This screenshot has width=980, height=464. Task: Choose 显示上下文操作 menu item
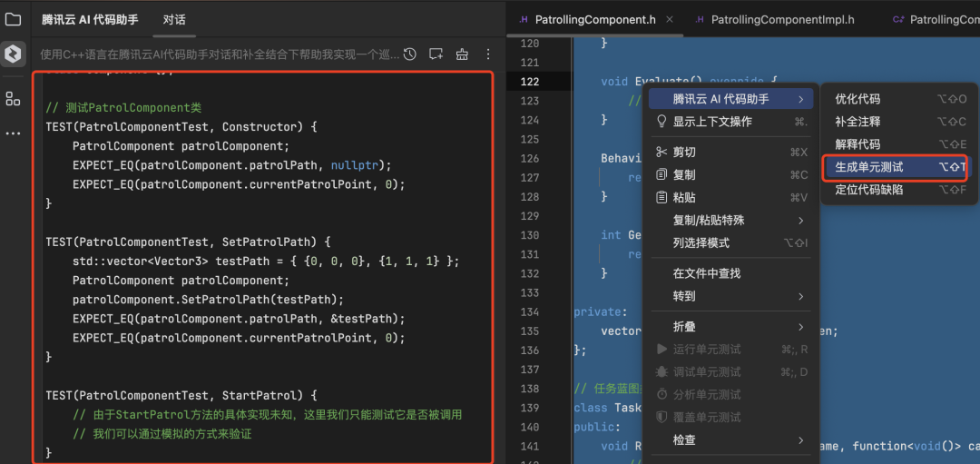click(x=731, y=122)
